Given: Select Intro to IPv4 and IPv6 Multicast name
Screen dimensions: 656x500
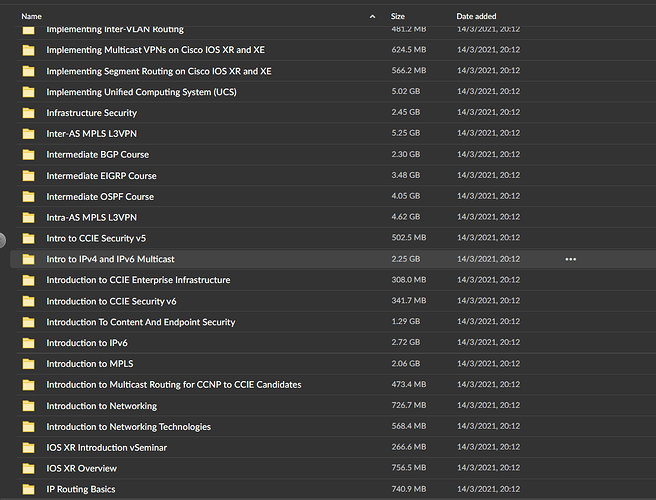Looking at the screenshot, I should point(110,259).
